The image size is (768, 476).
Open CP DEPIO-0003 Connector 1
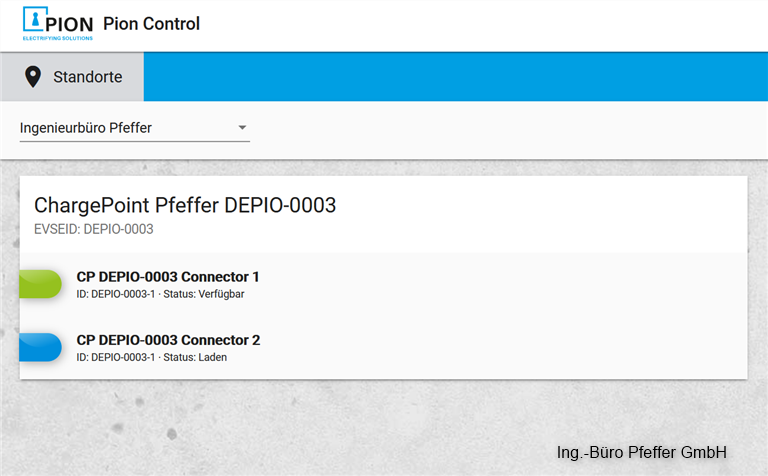[x=168, y=277]
